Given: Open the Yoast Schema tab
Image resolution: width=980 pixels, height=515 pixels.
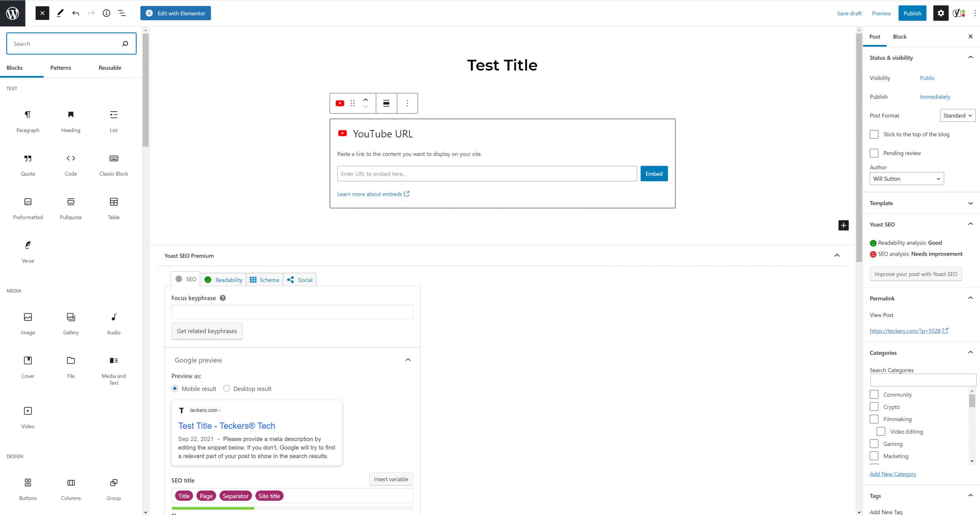Looking at the screenshot, I should click(265, 280).
